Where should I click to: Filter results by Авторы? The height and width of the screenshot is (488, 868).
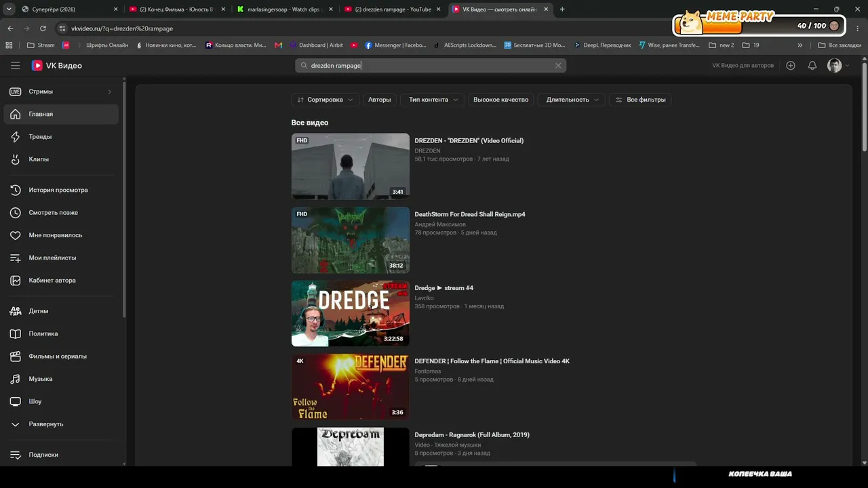click(x=380, y=100)
